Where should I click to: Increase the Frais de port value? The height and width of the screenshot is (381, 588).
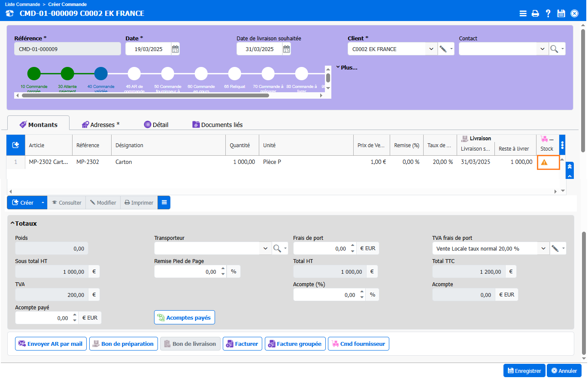(x=352, y=246)
